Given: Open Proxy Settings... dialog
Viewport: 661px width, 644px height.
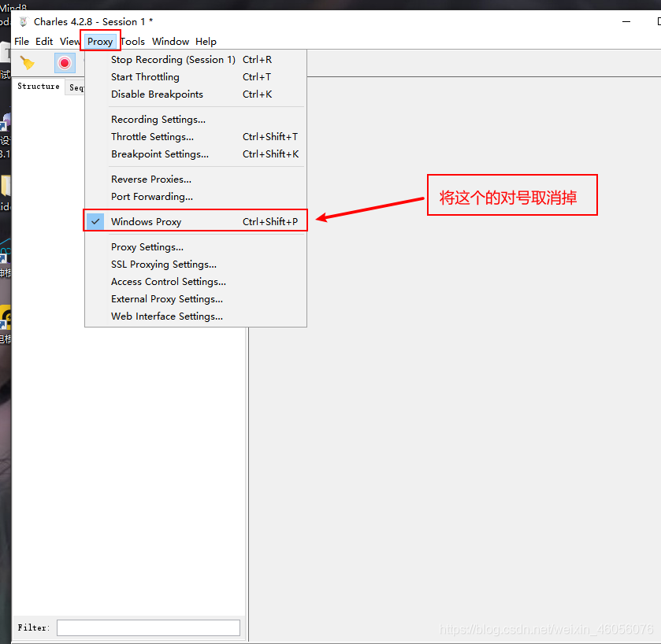Looking at the screenshot, I should 195,247.
